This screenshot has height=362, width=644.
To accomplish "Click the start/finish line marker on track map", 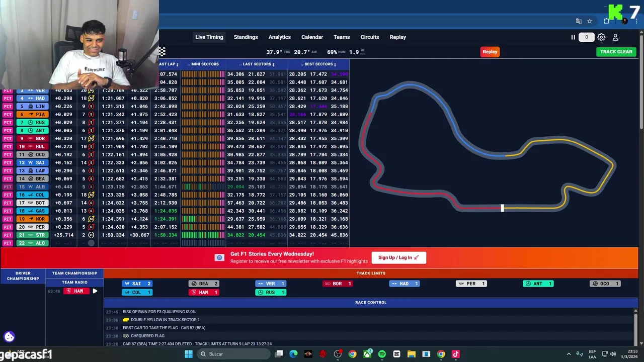I will pyautogui.click(x=502, y=208).
